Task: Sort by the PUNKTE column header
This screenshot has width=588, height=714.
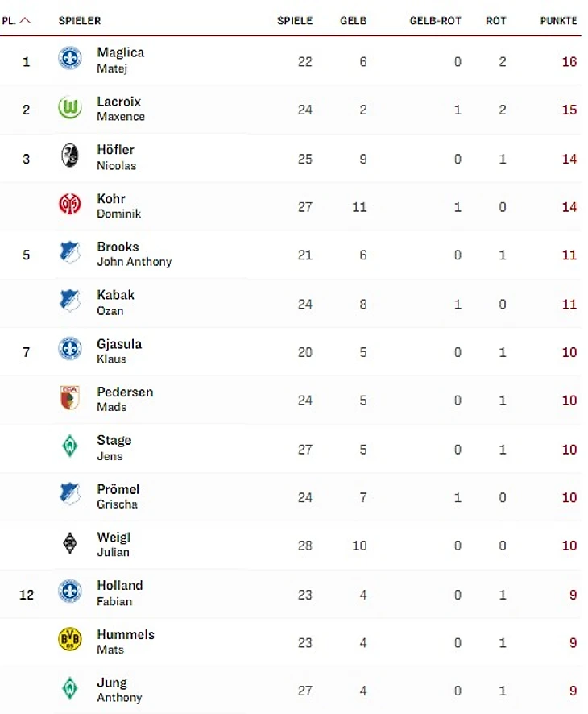Action: pos(558,21)
